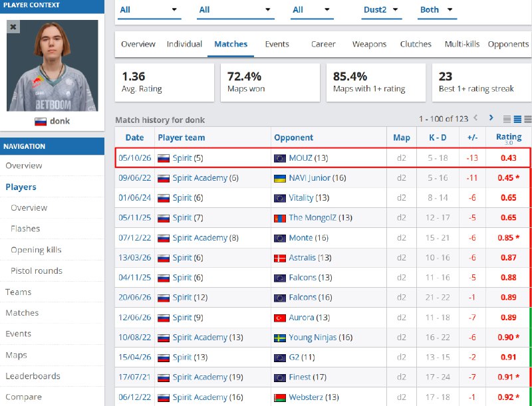Image resolution: width=532 pixels, height=406 pixels.
Task: Open Teams in the navigation sidebar
Action: [19, 292]
